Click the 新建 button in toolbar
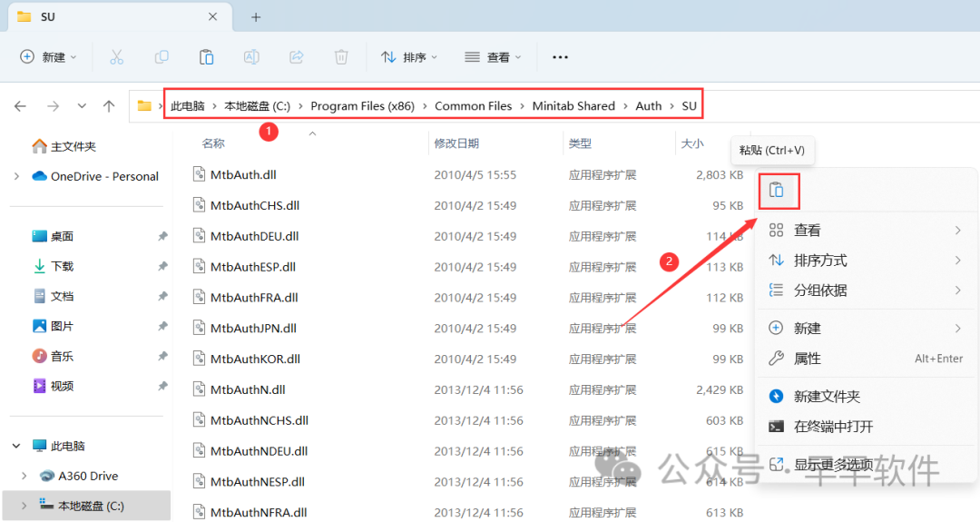Image resolution: width=980 pixels, height=522 pixels. point(49,57)
